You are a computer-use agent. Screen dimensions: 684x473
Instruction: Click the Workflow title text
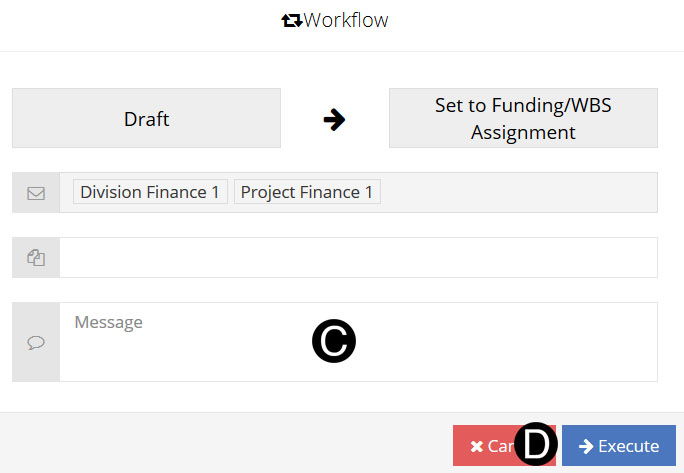346,20
